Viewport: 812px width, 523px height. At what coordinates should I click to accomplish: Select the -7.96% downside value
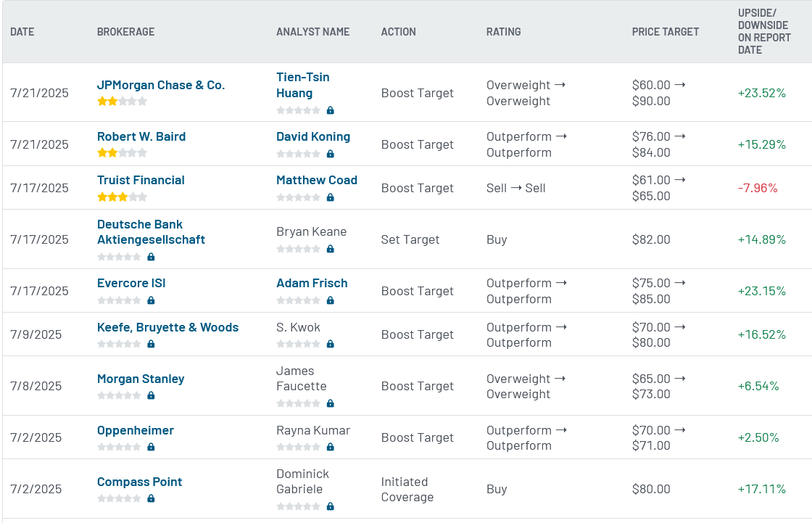point(758,188)
